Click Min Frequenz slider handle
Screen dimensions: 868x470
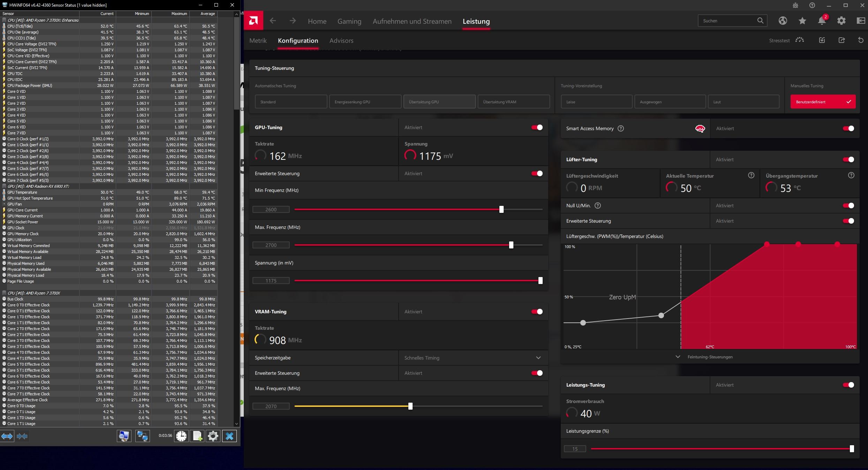[501, 209]
